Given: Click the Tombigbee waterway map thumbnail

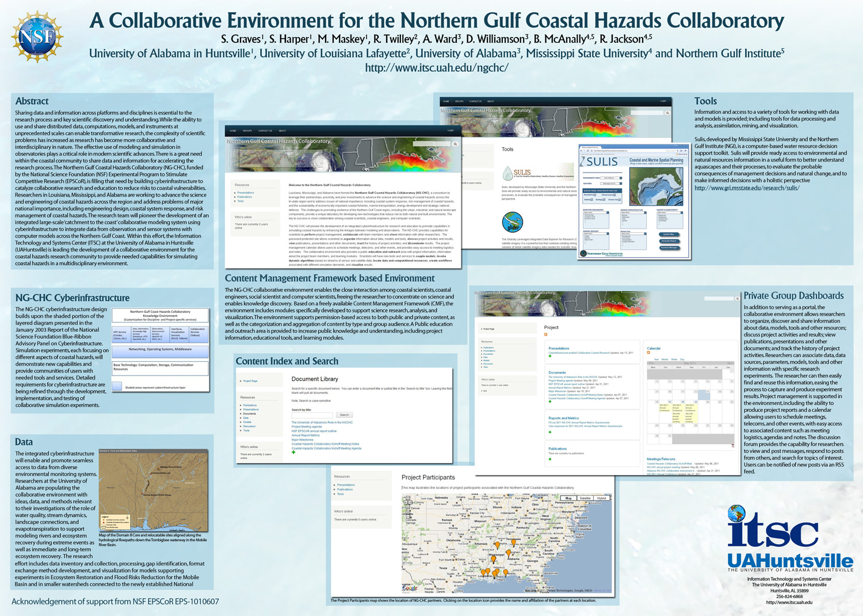Looking at the screenshot, I should pyautogui.click(x=153, y=490).
